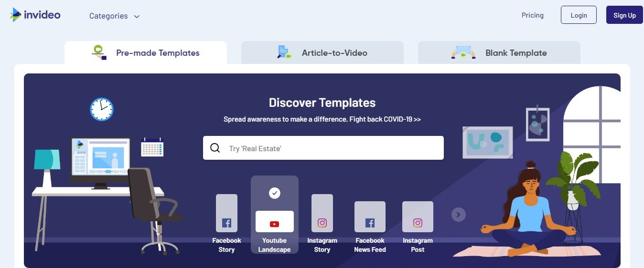Open the Categories dropdown
The image size is (644, 268).
[114, 16]
